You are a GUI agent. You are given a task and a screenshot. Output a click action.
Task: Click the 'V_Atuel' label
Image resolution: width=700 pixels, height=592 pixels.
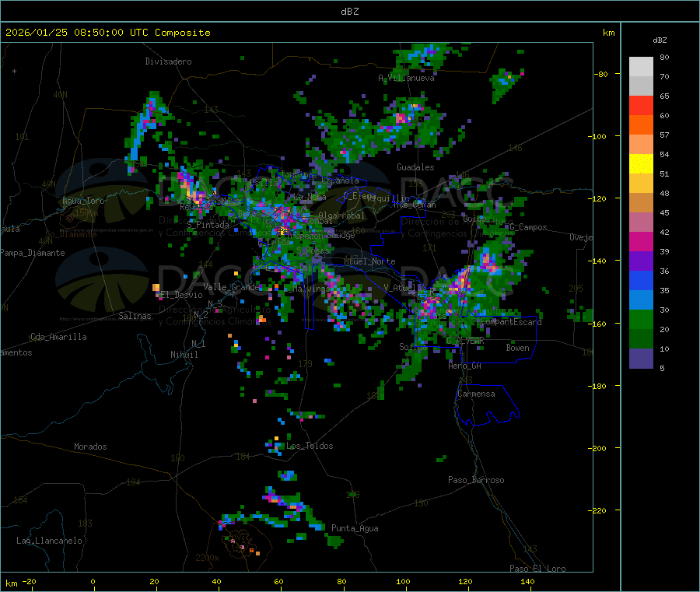click(401, 288)
